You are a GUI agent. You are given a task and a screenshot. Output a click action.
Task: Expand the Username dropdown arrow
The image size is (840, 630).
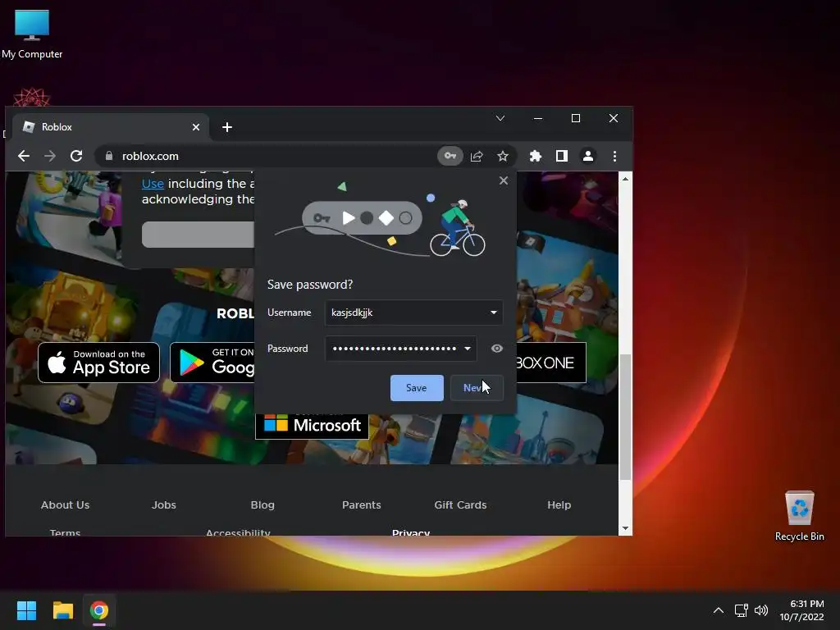click(493, 313)
